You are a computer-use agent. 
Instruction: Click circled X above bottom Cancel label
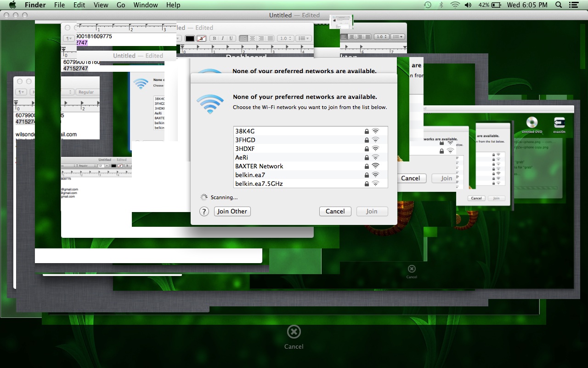[294, 331]
